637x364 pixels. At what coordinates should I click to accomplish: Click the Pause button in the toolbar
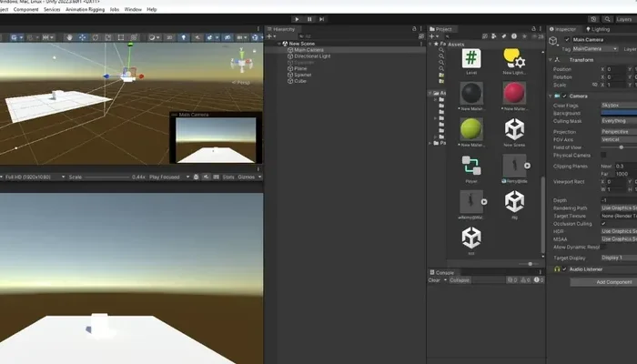click(x=309, y=19)
